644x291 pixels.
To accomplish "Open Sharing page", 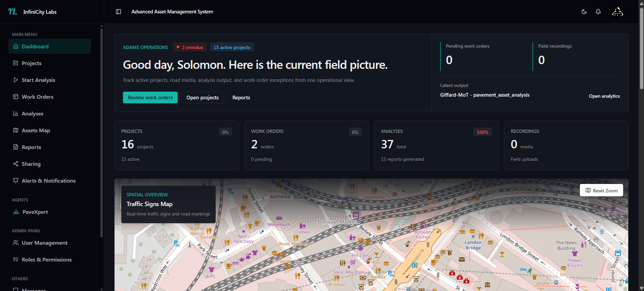I will pyautogui.click(x=50, y=164).
